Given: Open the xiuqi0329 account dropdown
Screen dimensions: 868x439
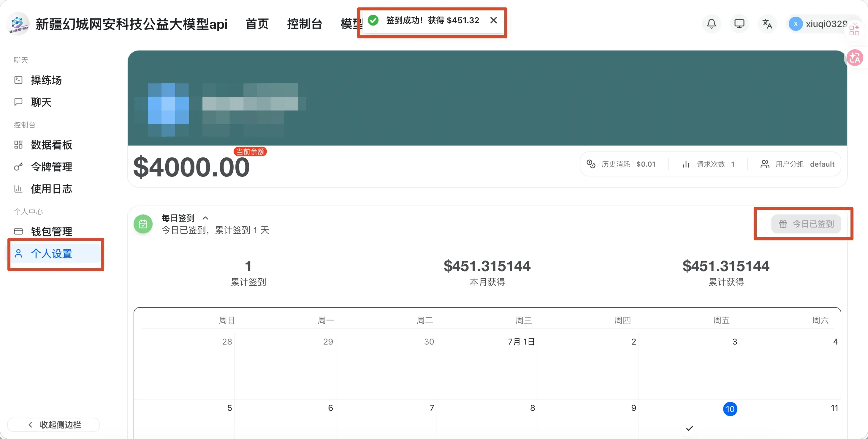Looking at the screenshot, I should pyautogui.click(x=822, y=23).
